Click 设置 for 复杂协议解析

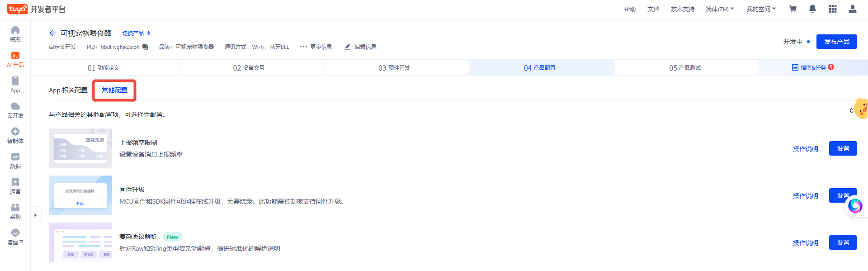click(x=843, y=242)
